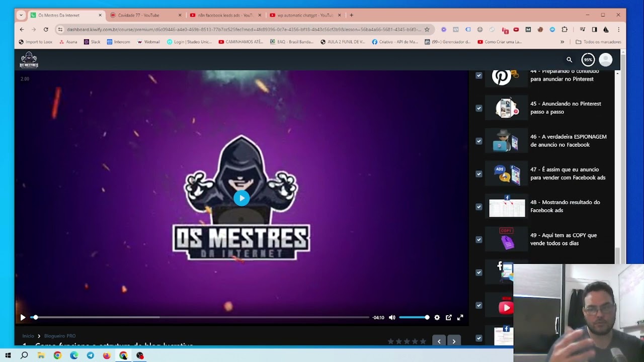644x362 pixels.
Task: Open Windows taskbar search
Action: pyautogui.click(x=24, y=355)
